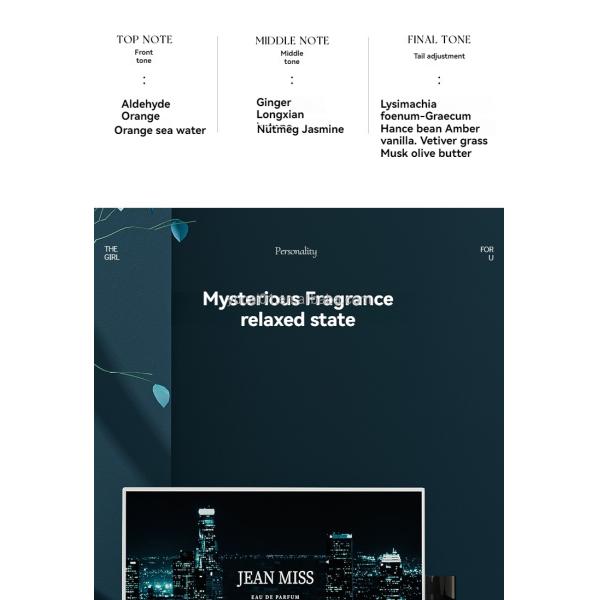
Task: Click 'THE GIRL' label on banner
Action: coord(111,253)
